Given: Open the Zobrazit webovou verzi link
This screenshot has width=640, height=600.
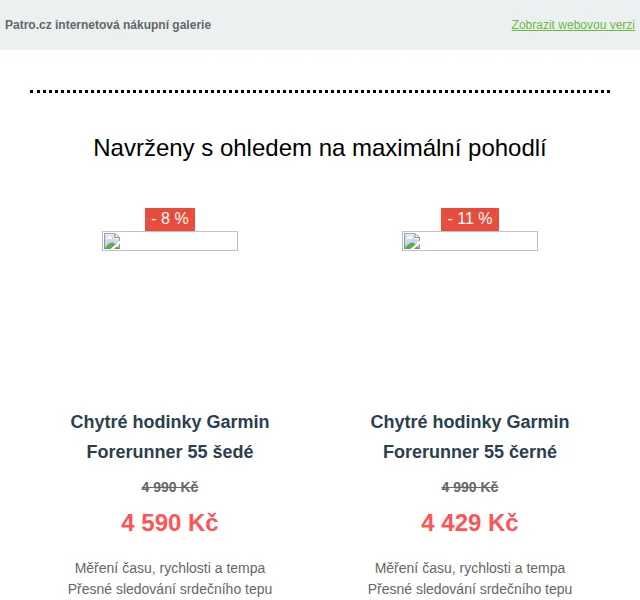Looking at the screenshot, I should click(573, 25).
